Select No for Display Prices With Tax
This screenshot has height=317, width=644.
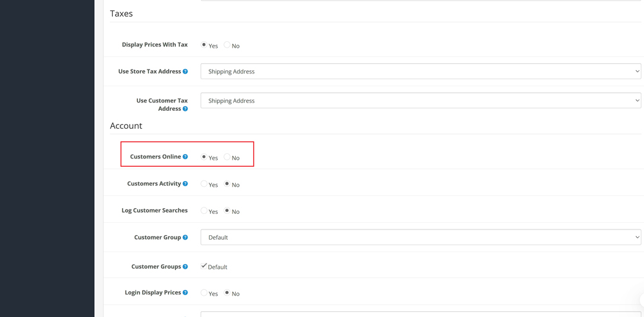coord(227,45)
